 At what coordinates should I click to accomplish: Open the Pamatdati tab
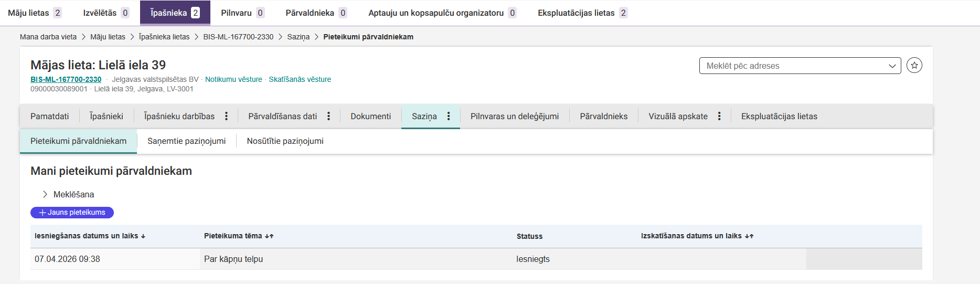click(x=49, y=116)
